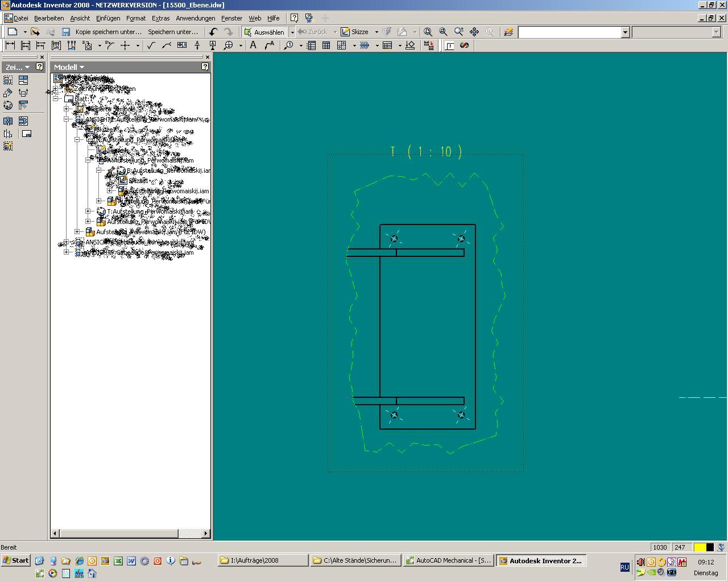Collapse the Blatt:1 tree node
Viewport: 728px width, 582px height.
click(56, 99)
